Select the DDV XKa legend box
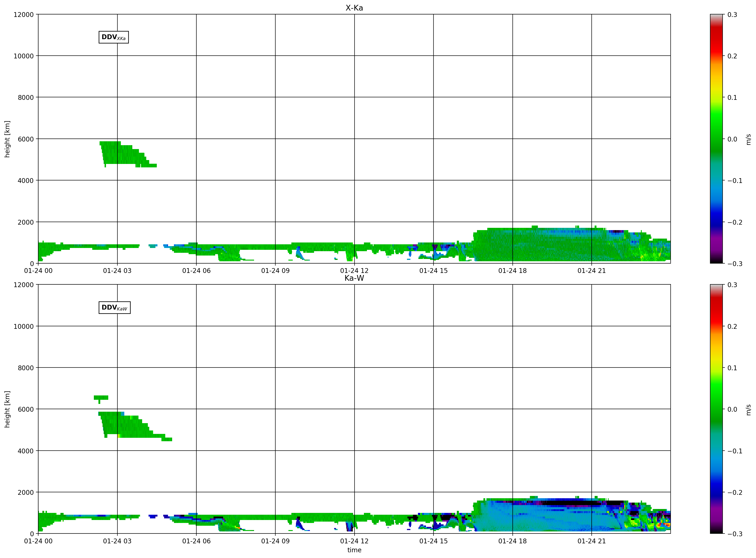Screen dimensions: 756x558 click(114, 37)
